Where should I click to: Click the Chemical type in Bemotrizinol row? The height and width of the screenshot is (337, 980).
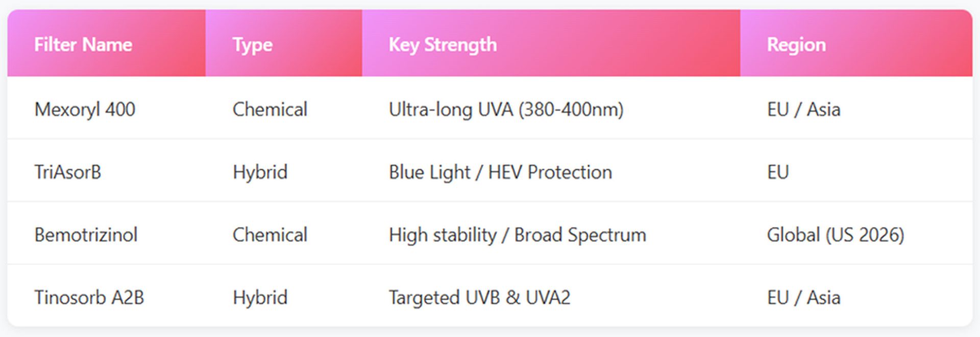270,235
